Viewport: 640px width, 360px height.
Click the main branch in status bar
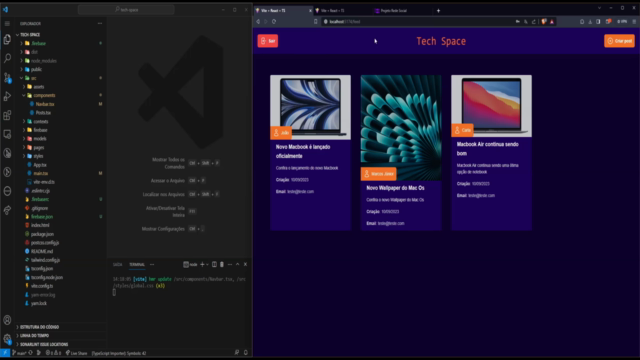click(19, 353)
